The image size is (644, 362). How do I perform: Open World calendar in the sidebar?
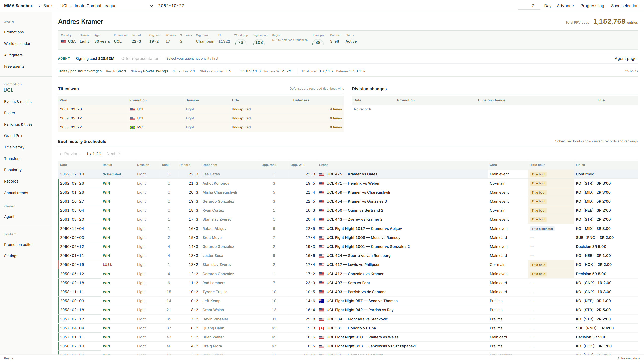(17, 44)
